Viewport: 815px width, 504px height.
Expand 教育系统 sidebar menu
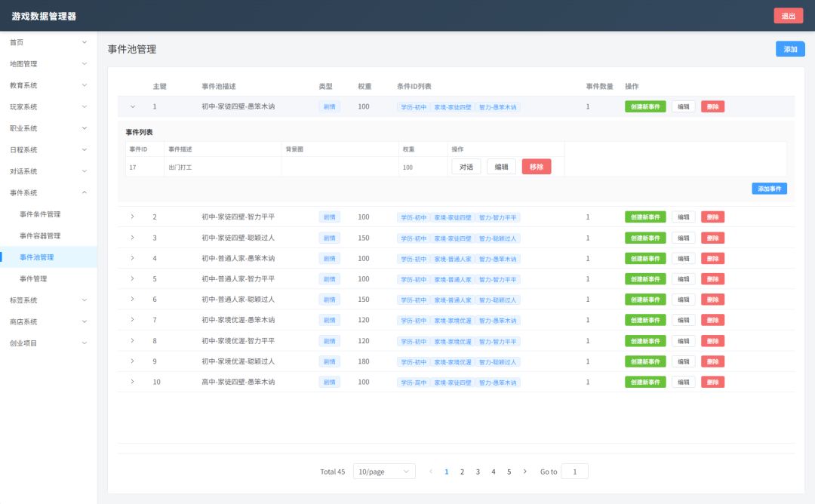(x=48, y=85)
